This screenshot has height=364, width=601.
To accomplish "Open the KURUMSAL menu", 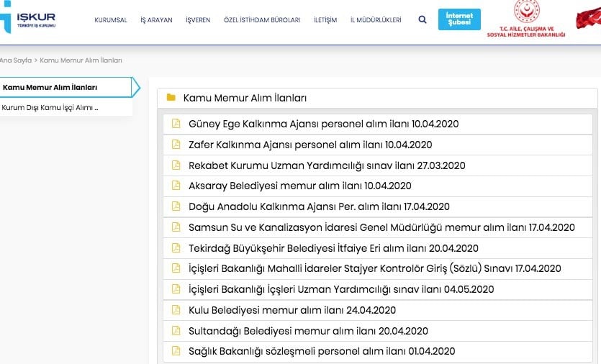I will [x=110, y=20].
